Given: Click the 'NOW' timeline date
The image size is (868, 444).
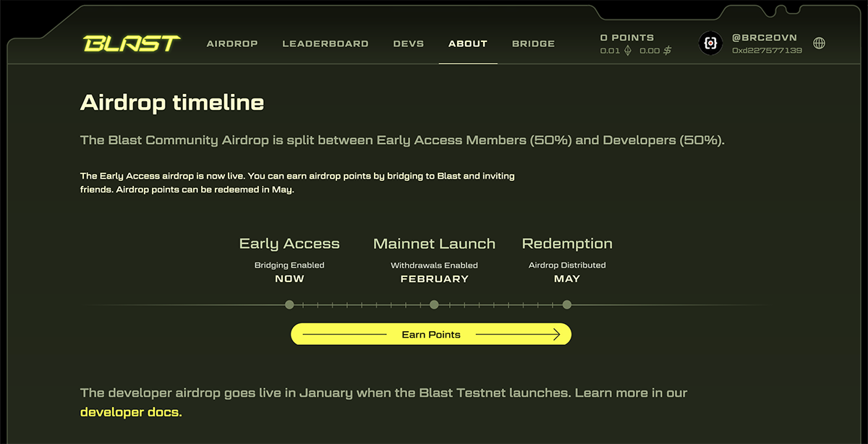Looking at the screenshot, I should tap(289, 279).
